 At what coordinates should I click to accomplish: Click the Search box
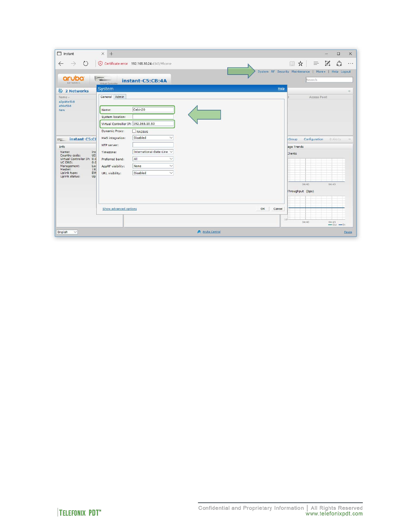(329, 80)
